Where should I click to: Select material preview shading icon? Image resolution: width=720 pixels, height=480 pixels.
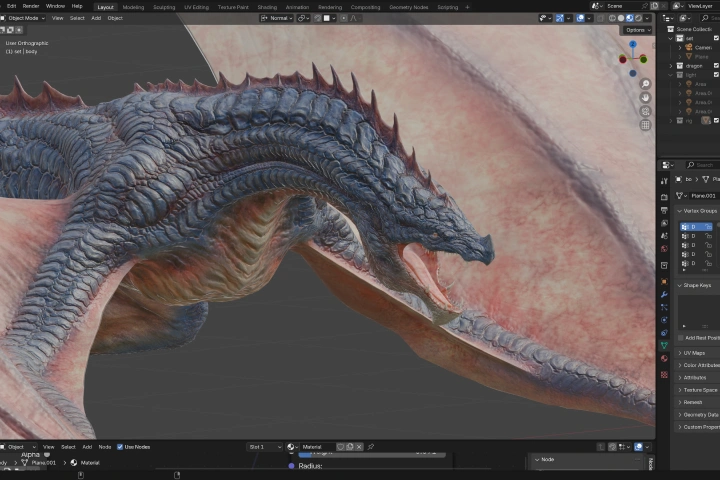630,18
